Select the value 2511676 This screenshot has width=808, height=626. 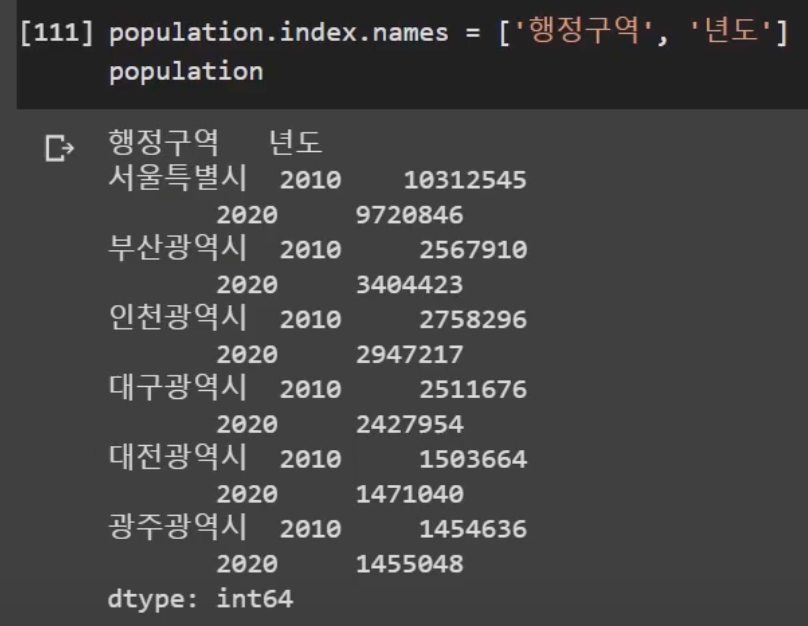click(x=473, y=390)
